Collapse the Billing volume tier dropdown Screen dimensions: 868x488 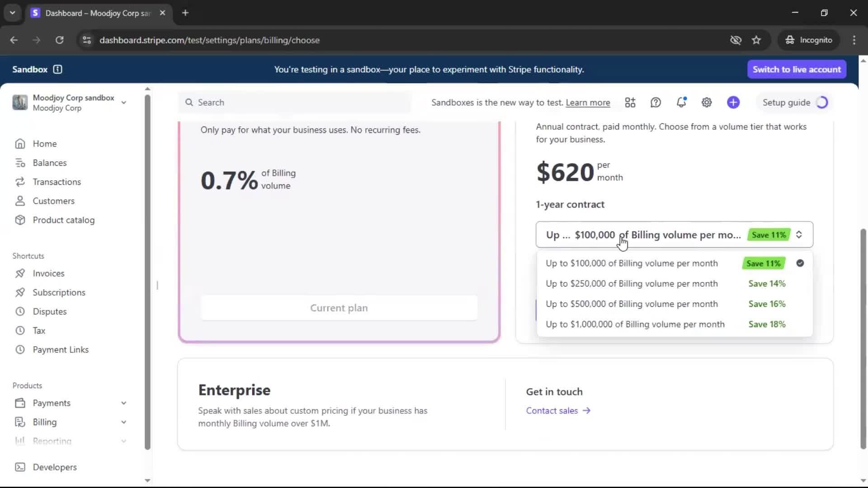(799, 235)
